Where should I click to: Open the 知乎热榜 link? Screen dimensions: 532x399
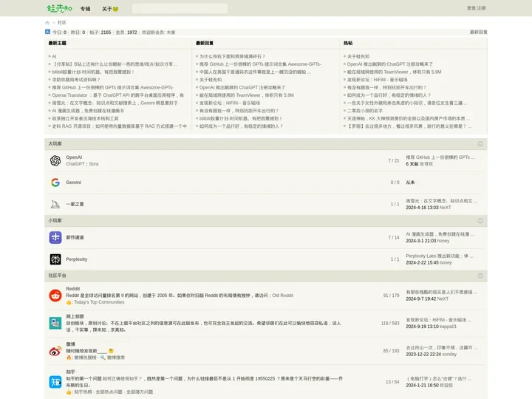pyautogui.click(x=83, y=392)
